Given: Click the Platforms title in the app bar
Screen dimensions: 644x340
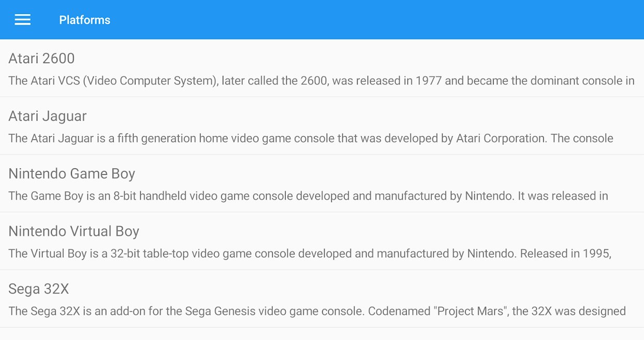Looking at the screenshot, I should (84, 20).
